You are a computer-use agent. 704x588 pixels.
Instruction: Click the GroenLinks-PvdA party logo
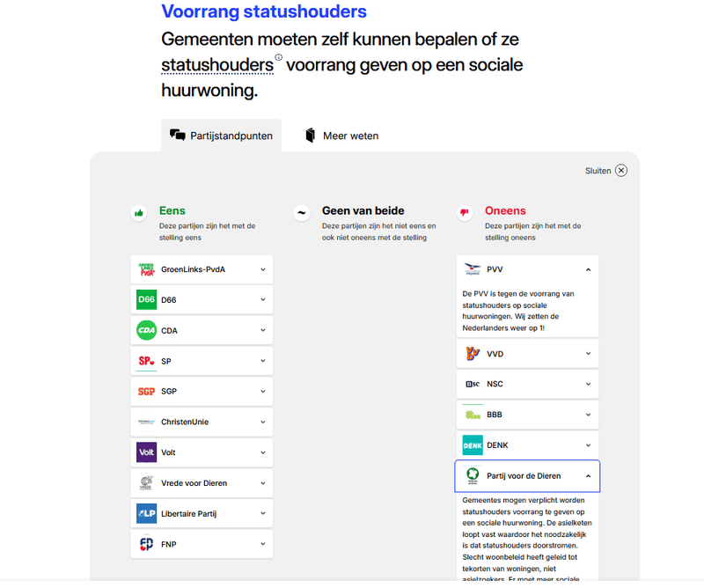(x=147, y=269)
